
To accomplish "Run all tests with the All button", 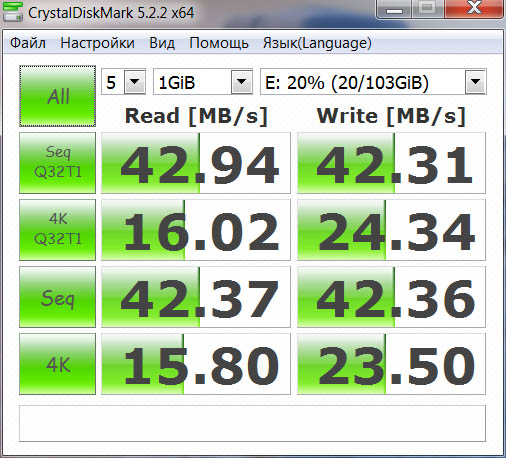I will pyautogui.click(x=58, y=96).
